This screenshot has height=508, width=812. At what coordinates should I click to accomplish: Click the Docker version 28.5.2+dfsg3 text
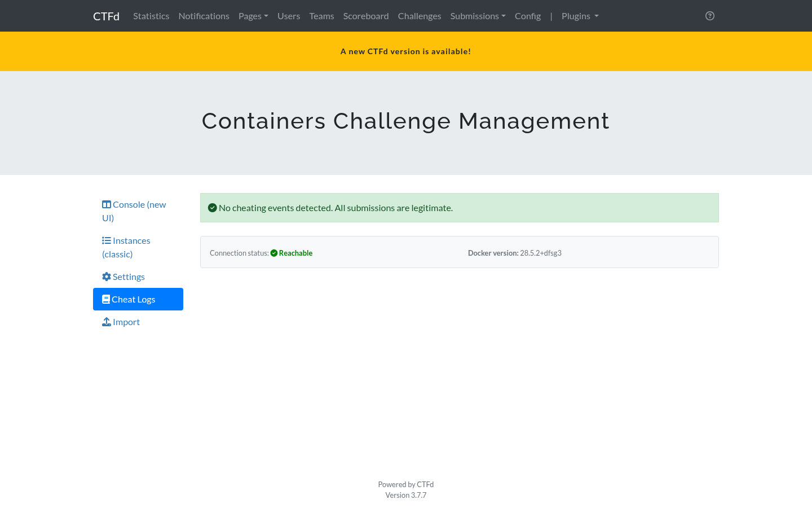[515, 253]
